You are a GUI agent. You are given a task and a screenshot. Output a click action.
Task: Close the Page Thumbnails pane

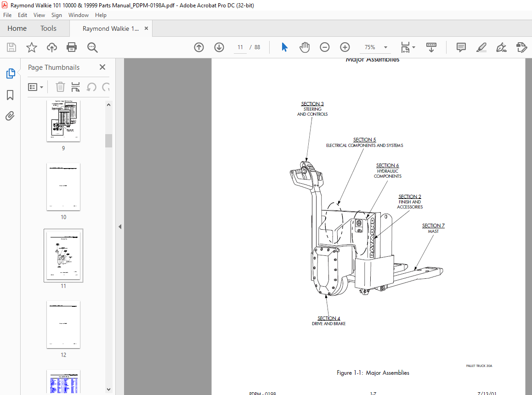pos(102,67)
